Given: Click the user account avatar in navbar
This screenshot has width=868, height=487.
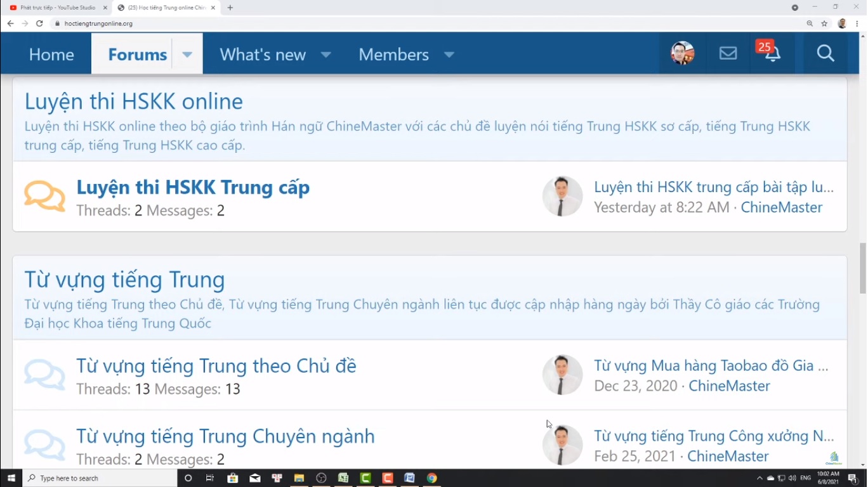Looking at the screenshot, I should pos(682,54).
